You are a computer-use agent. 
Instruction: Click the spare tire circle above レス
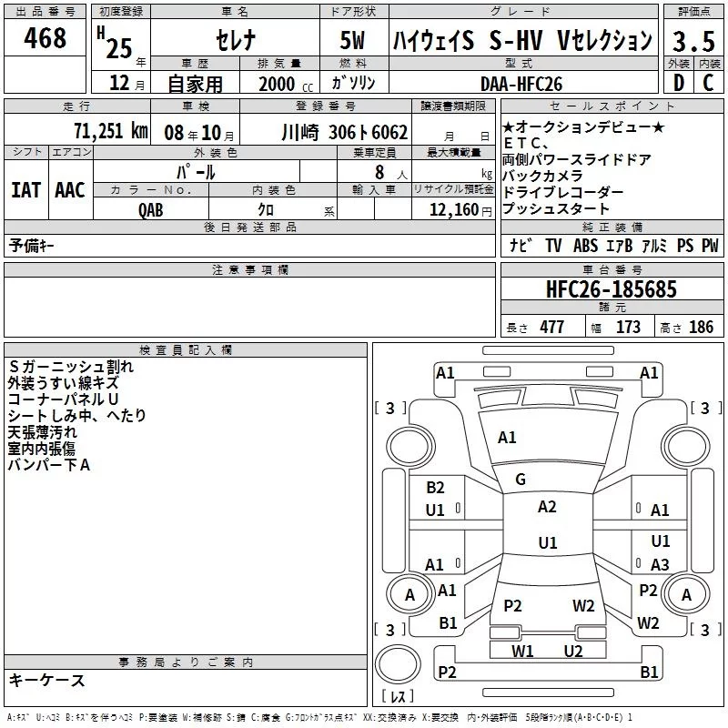click(x=398, y=664)
